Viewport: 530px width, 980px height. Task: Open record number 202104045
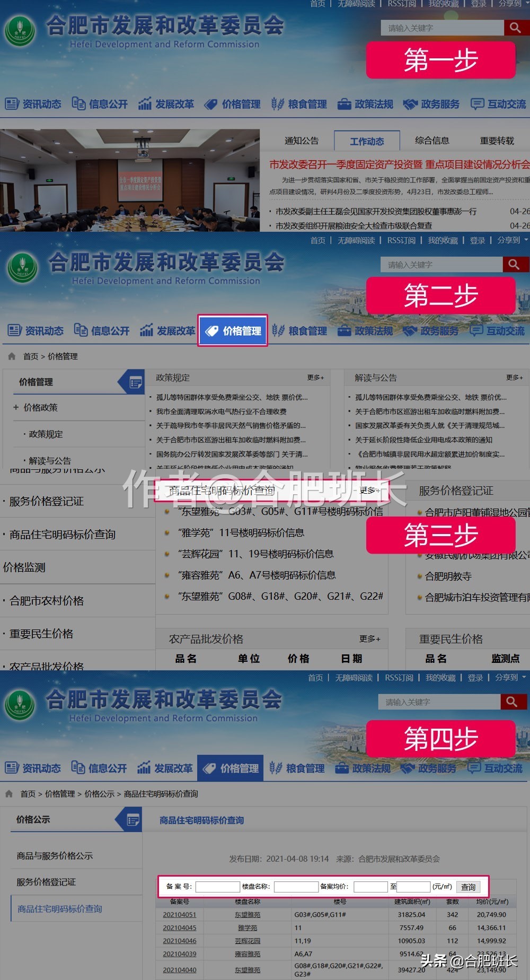[180, 928]
